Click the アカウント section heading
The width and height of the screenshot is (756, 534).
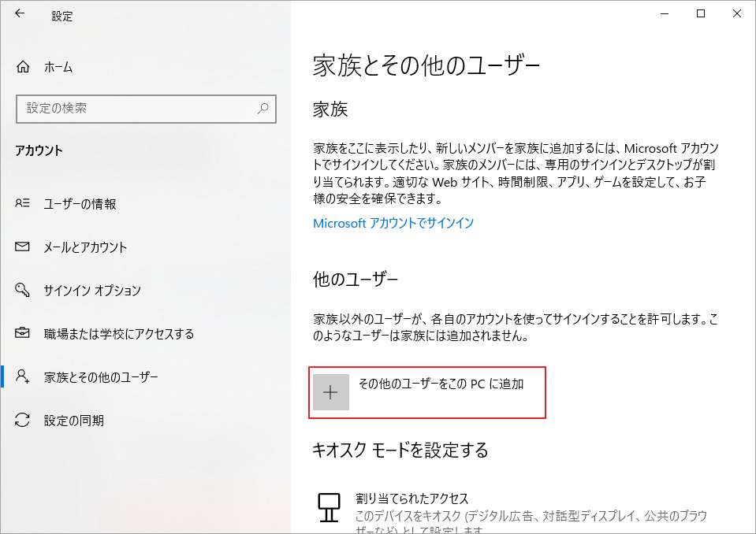[39, 150]
